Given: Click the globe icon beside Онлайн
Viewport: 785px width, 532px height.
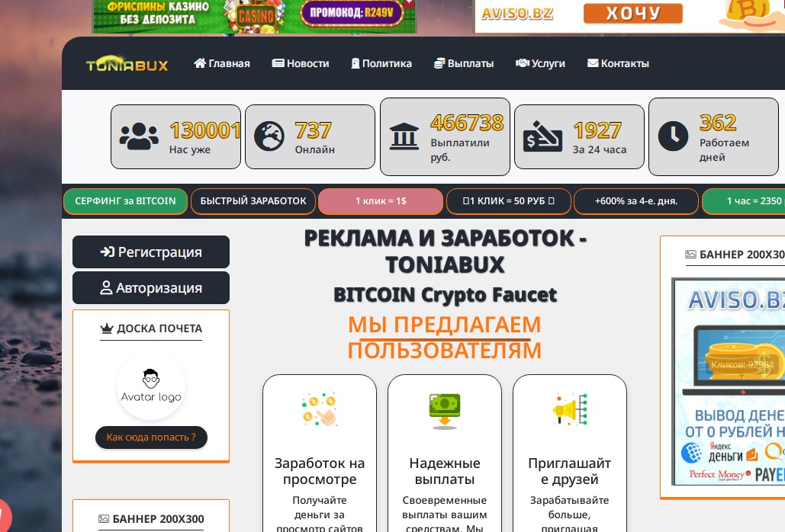Looking at the screenshot, I should point(269,136).
